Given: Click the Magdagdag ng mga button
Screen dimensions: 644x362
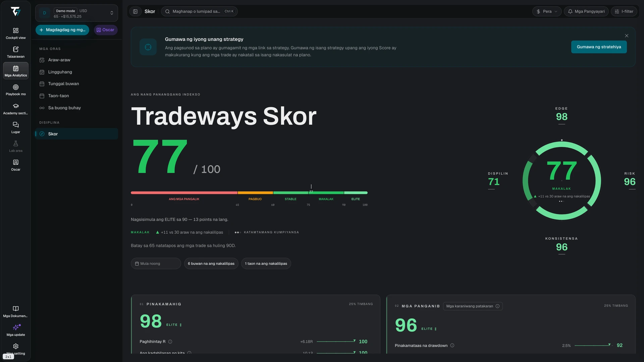Looking at the screenshot, I should [62, 30].
